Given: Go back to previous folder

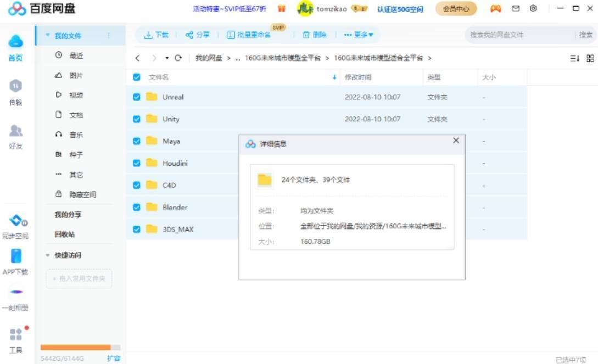Looking at the screenshot, I should [138, 58].
